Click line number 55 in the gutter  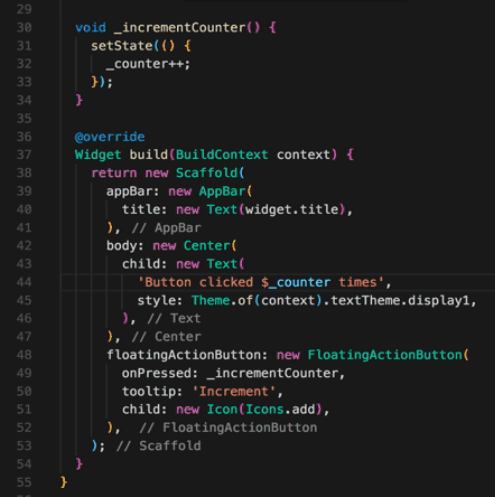(x=24, y=482)
